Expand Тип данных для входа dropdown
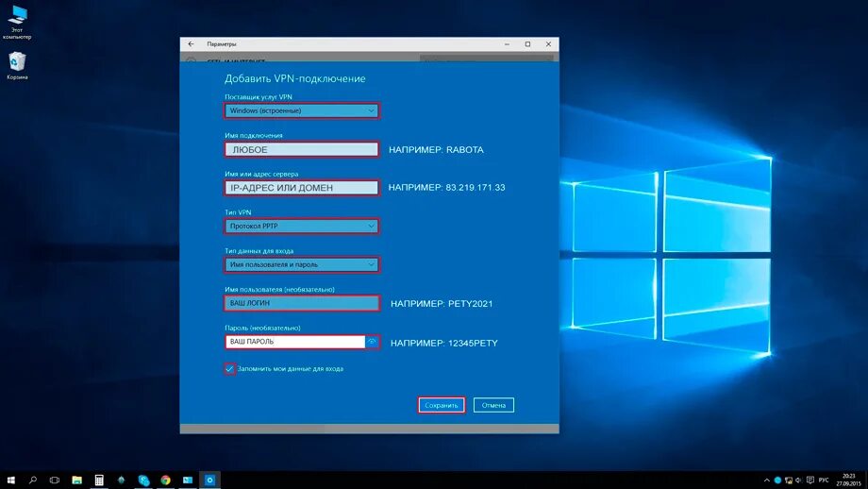 pos(302,264)
